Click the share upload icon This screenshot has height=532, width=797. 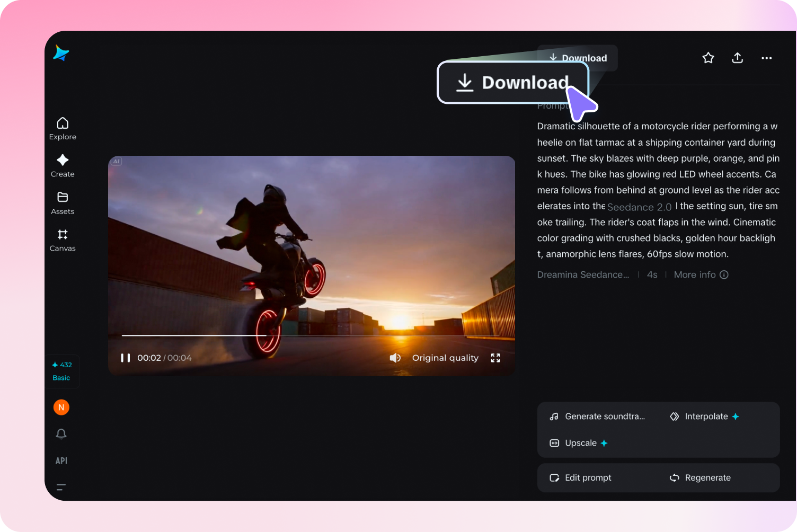(x=738, y=58)
